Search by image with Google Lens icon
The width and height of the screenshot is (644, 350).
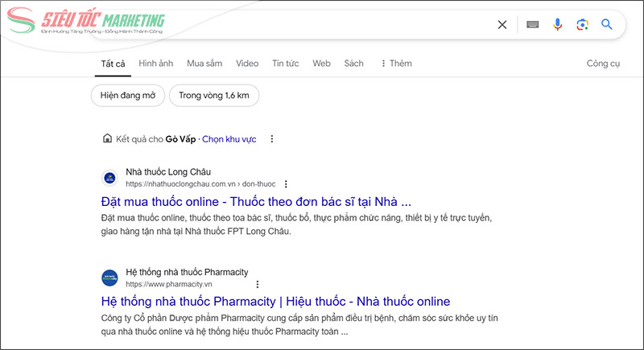click(582, 25)
